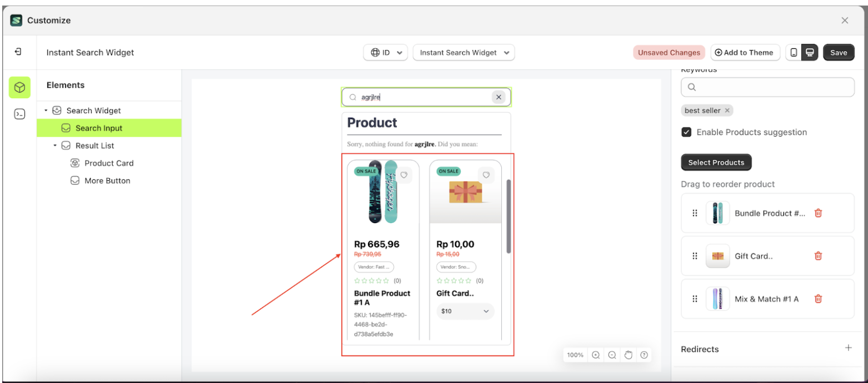Open the code console sidebar icon
868x383 pixels.
tap(19, 114)
